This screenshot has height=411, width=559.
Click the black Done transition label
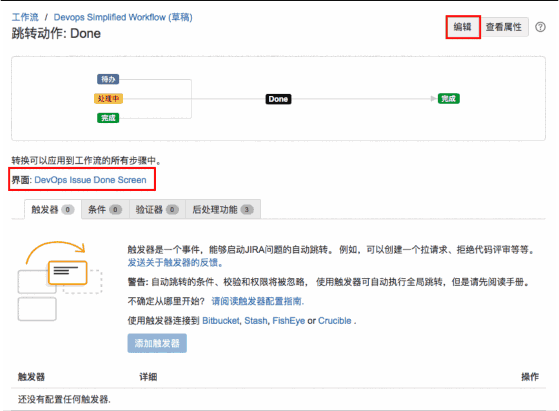coord(278,99)
